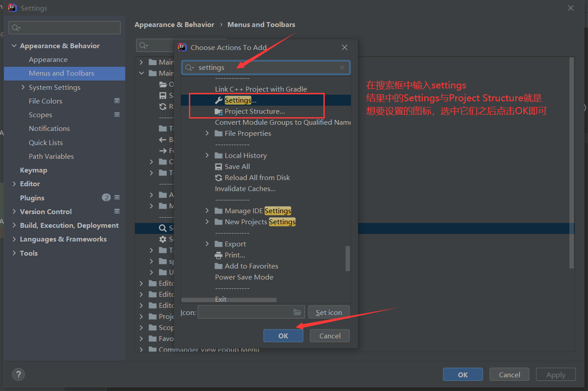Expand the Export action group
The width and height of the screenshot is (588, 391).
[x=207, y=244]
